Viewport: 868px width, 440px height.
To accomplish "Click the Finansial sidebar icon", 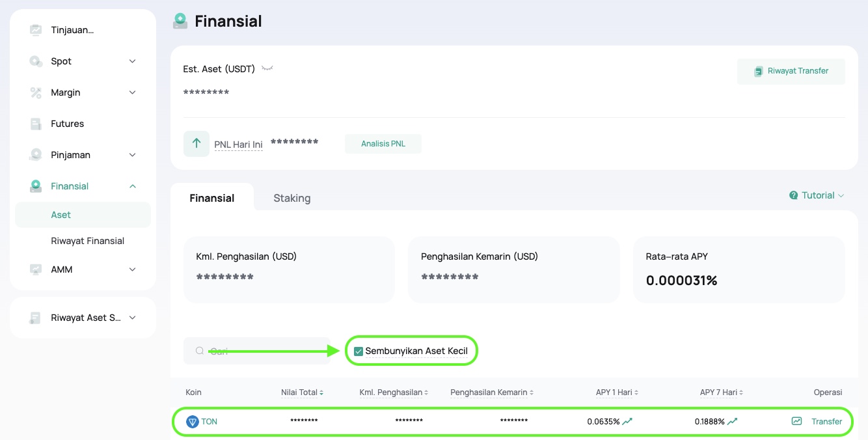I will [x=36, y=186].
